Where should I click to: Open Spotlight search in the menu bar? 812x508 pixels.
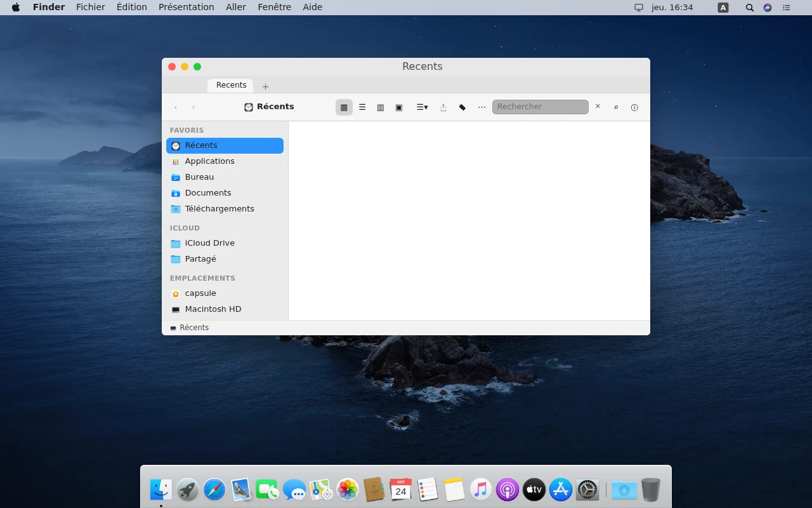(x=750, y=8)
